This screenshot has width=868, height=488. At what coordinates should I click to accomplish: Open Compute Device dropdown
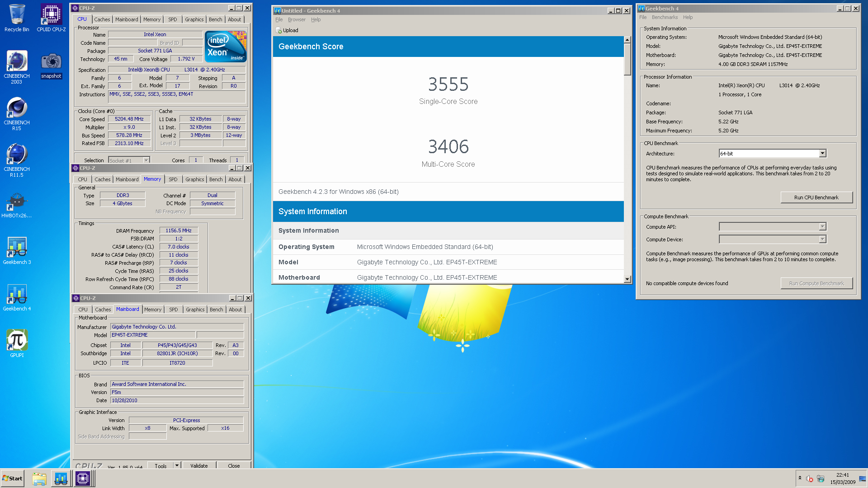click(822, 239)
